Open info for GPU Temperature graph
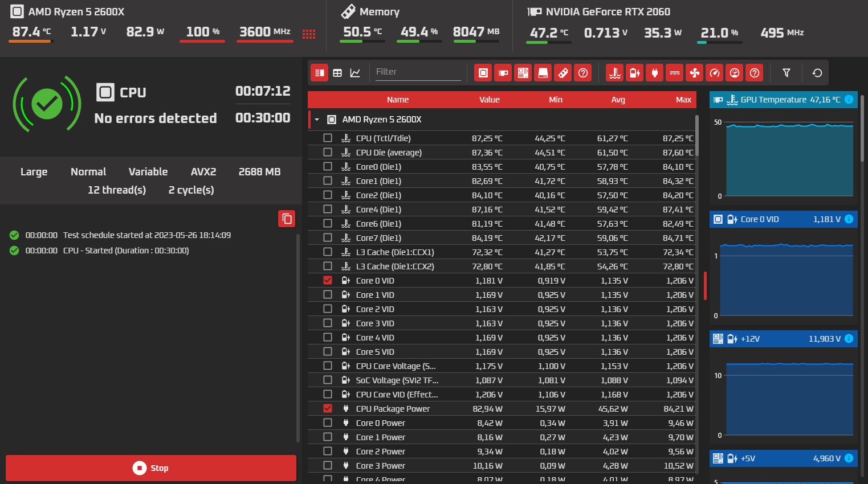Viewport: 868px width, 484px height. (x=849, y=100)
